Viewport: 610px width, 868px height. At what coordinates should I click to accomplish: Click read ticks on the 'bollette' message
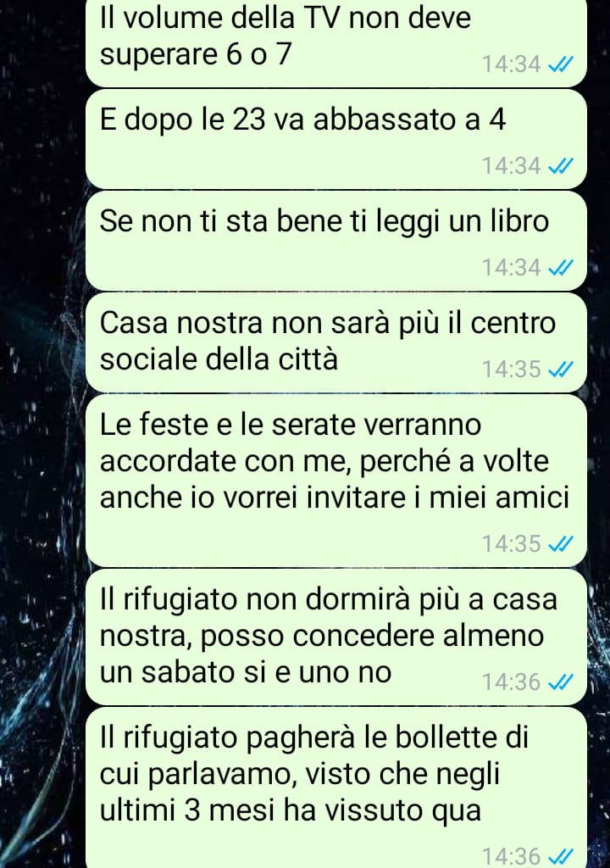pyautogui.click(x=560, y=856)
